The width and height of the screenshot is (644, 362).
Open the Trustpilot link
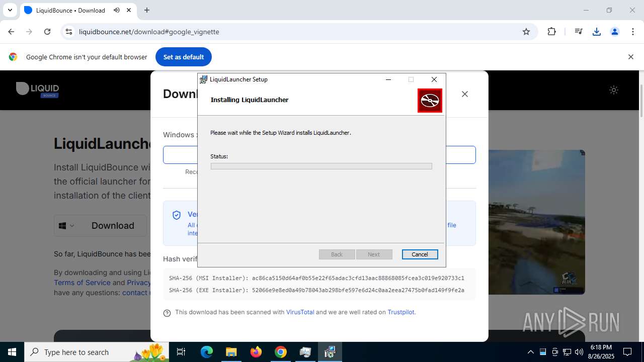coord(401,312)
